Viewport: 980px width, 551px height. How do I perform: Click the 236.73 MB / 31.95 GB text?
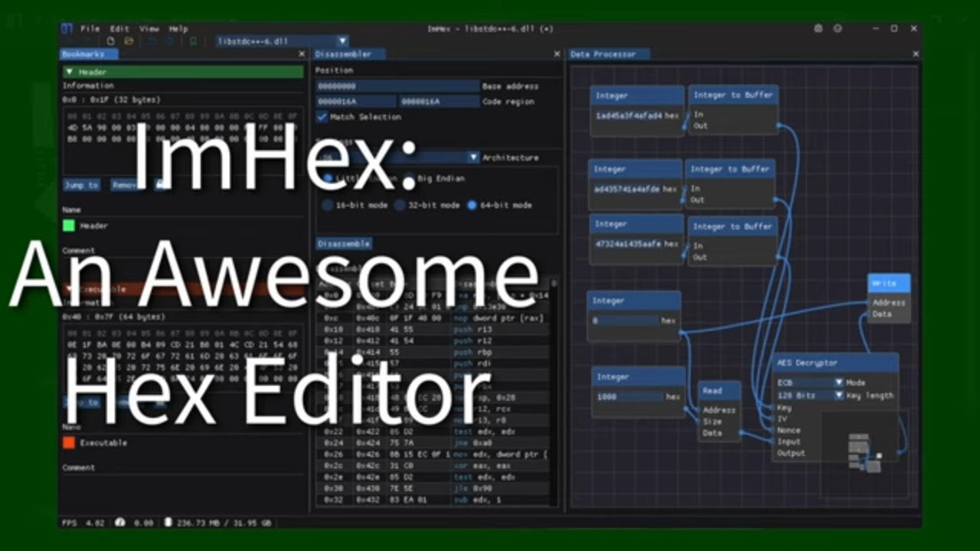224,523
